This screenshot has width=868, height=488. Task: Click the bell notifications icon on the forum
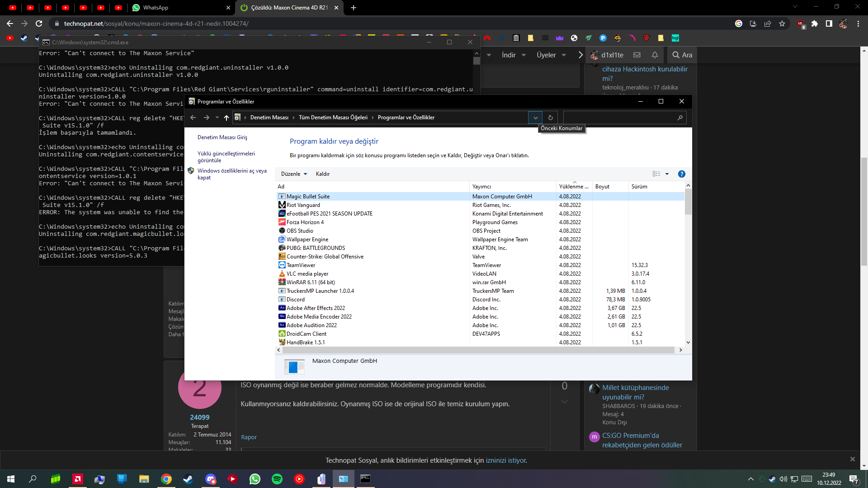click(x=655, y=55)
